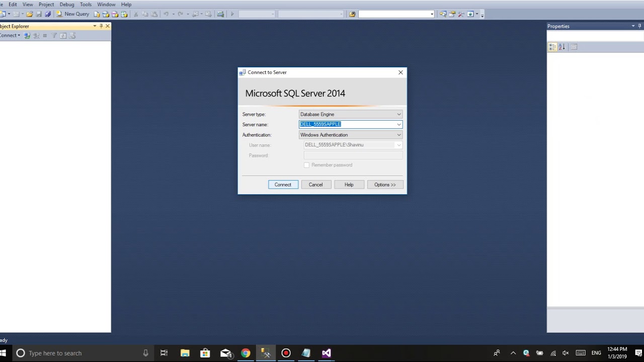The image size is (644, 362).
Task: Open Properties panel window position dropdown
Action: (633, 26)
